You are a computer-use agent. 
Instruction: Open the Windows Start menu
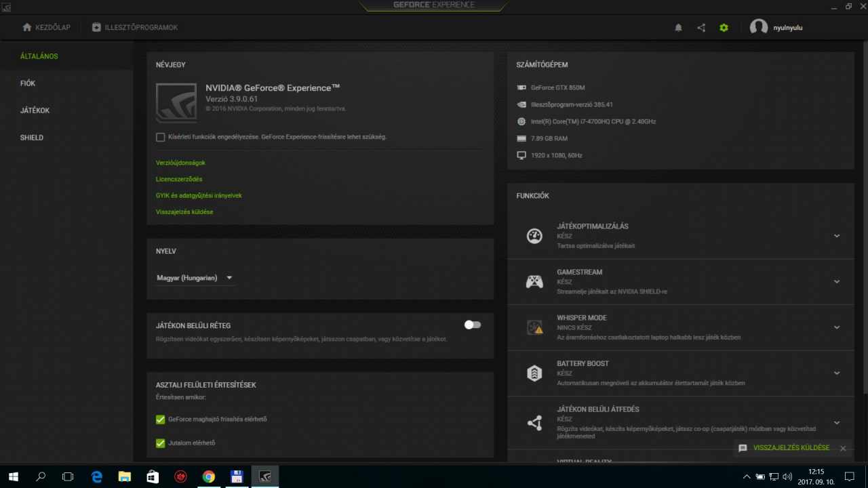tap(13, 476)
